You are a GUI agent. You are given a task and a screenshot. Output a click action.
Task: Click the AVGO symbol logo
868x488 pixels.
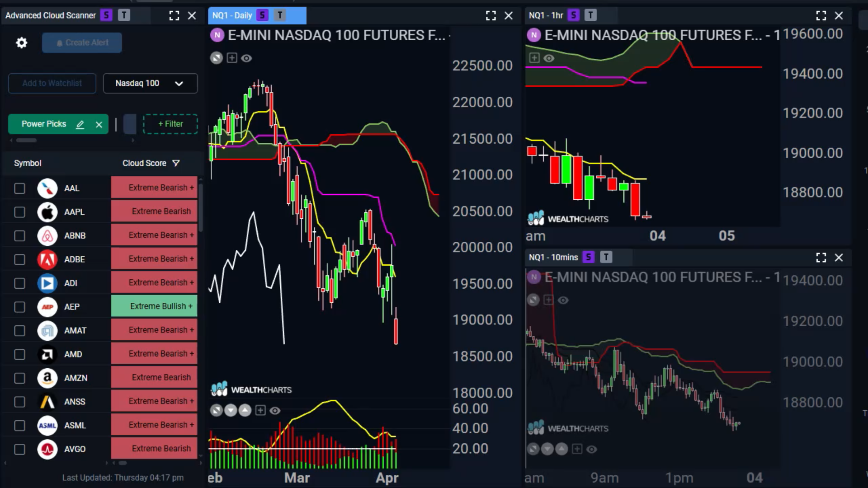coord(47,449)
